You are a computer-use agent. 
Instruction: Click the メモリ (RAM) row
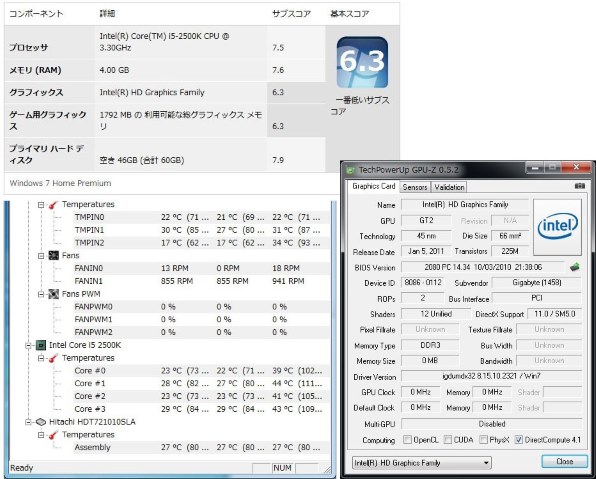coord(165,70)
